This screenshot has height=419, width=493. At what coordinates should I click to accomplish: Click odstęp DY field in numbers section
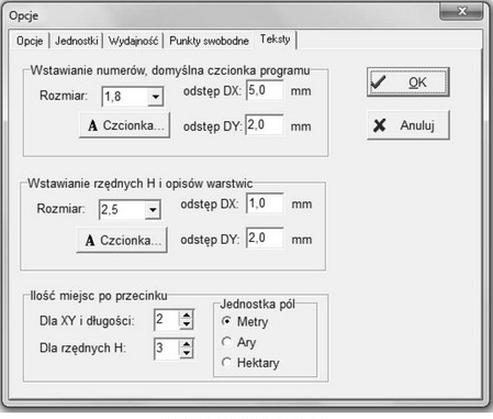tap(265, 125)
